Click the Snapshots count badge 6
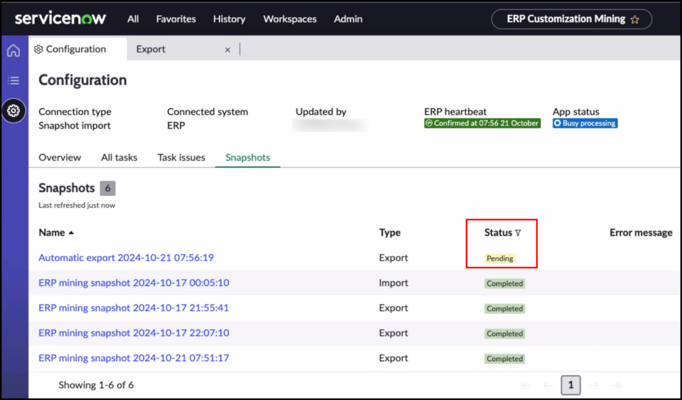 (107, 188)
